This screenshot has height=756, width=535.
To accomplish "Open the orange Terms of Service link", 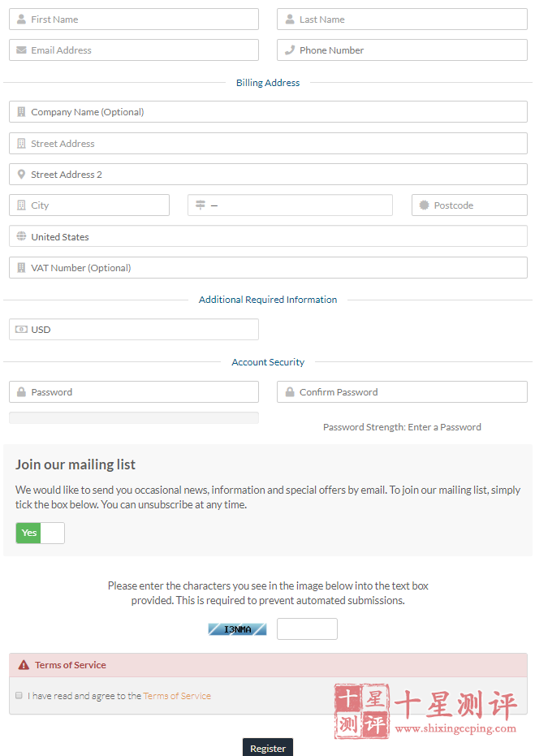I will coord(177,696).
